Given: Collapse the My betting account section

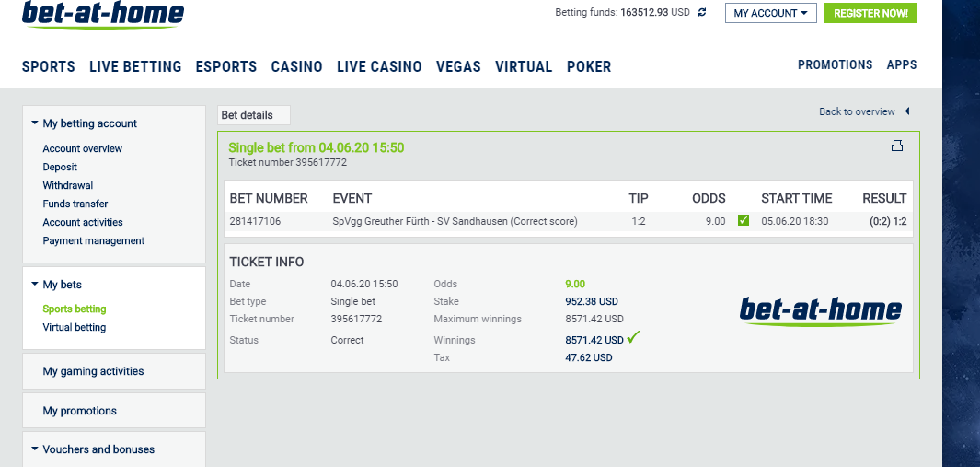Looking at the screenshot, I should tap(85, 124).
